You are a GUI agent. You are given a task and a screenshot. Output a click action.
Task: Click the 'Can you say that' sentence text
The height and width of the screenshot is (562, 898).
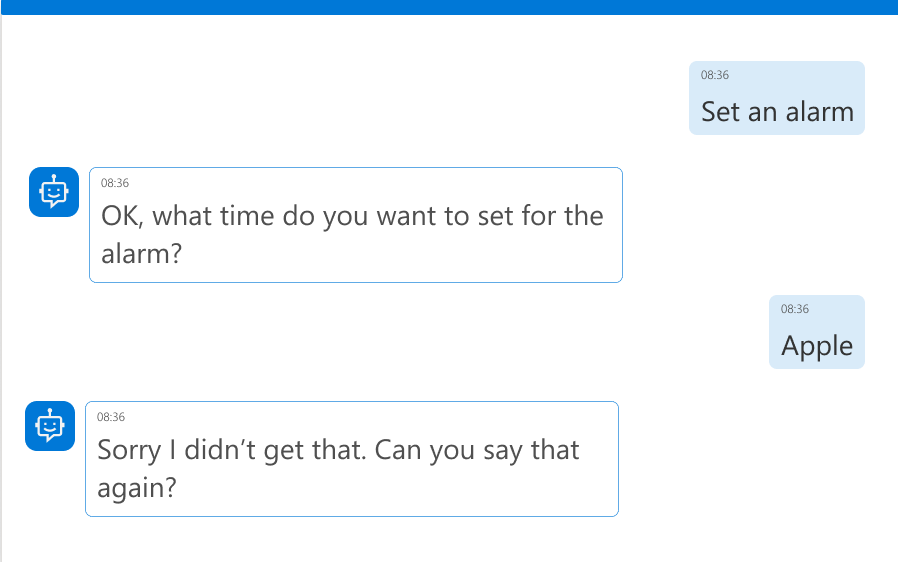[x=478, y=450]
